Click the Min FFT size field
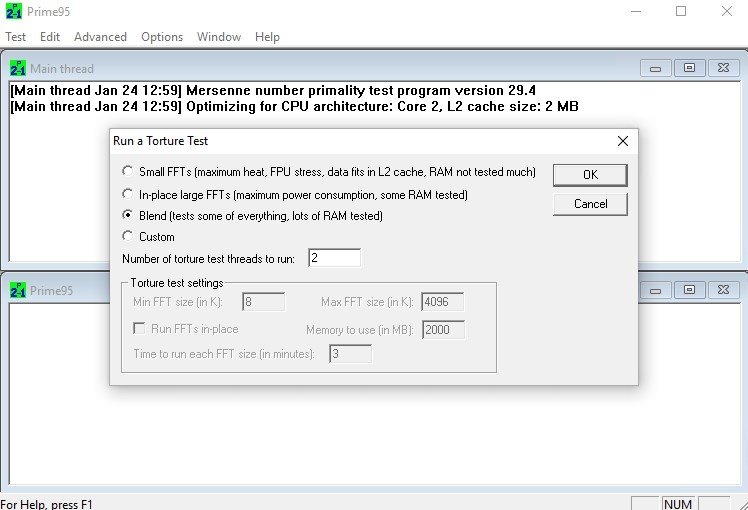 [263, 302]
